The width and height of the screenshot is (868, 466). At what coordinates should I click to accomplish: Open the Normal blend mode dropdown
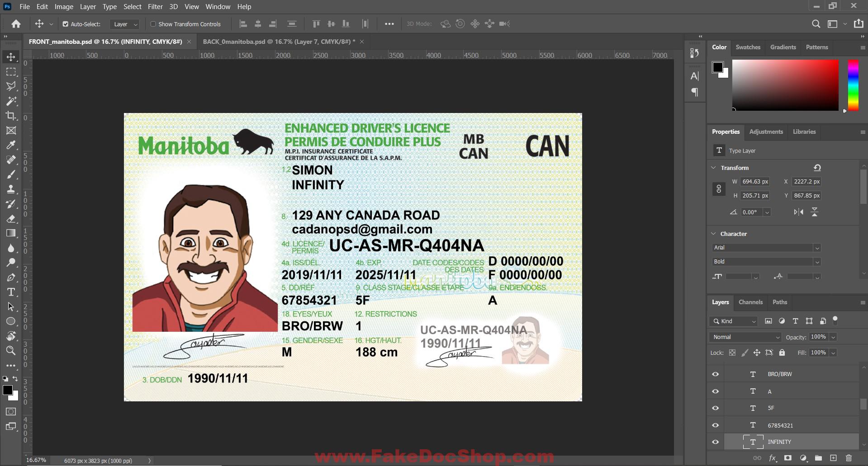point(745,337)
